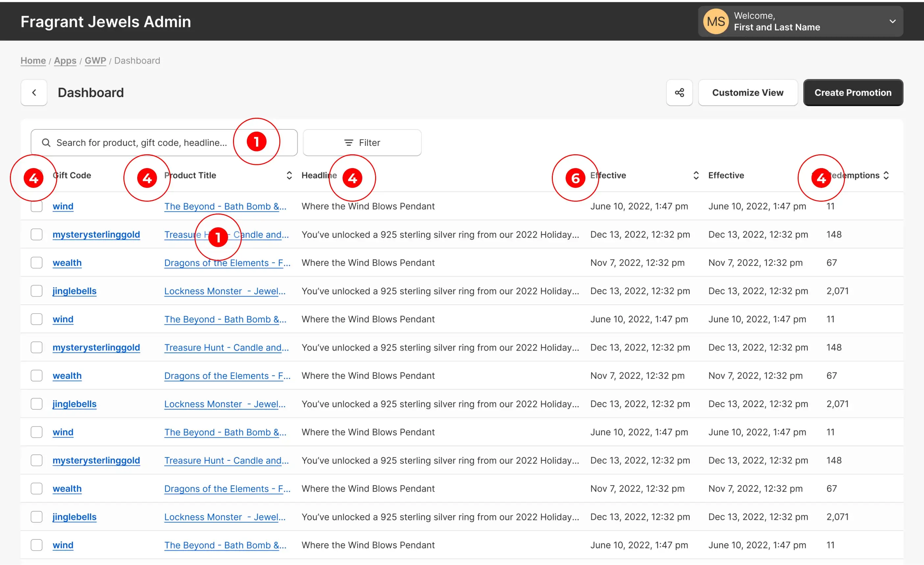Screen dimensions: 924x565
Task: Sort by Redemptions column arrows
Action: [886, 175]
